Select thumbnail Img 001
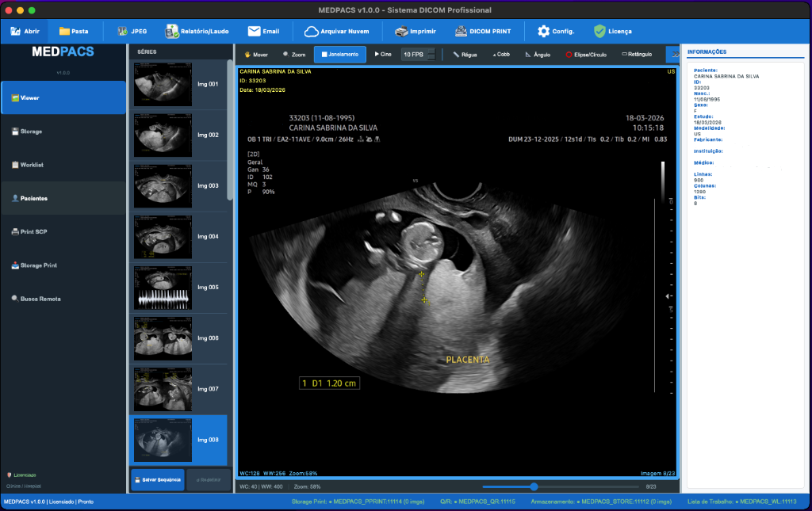This screenshot has width=812, height=511. point(178,84)
